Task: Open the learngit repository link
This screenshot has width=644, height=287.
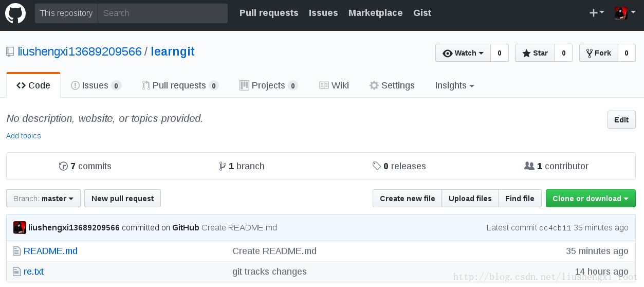Action: 173,51
